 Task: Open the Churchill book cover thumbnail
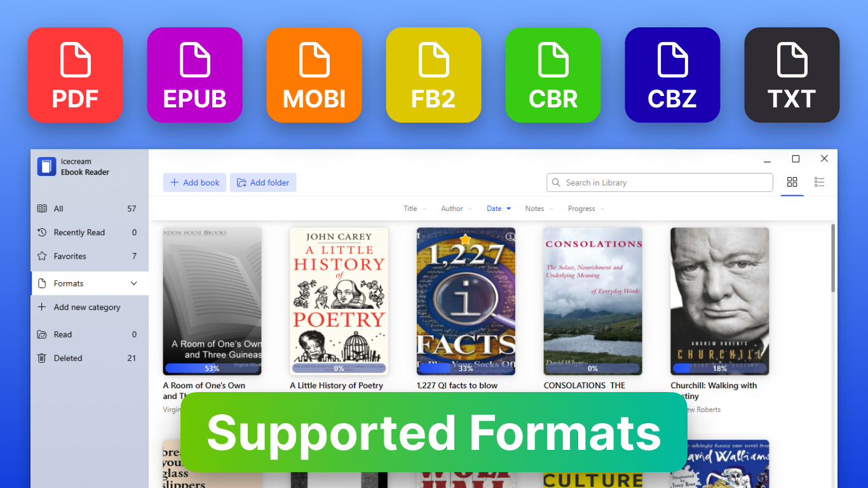(x=719, y=301)
